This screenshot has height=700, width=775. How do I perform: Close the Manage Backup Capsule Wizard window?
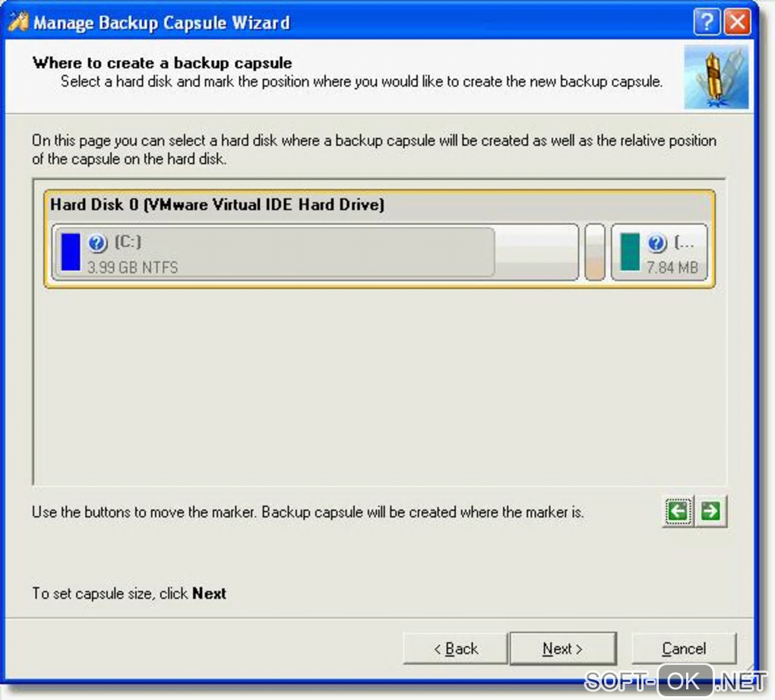pyautogui.click(x=737, y=22)
